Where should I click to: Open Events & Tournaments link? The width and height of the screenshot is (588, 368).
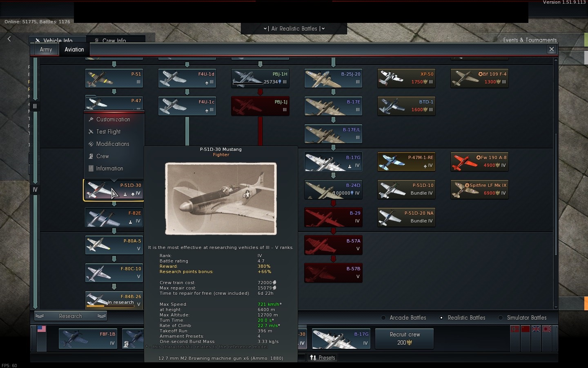(x=530, y=40)
